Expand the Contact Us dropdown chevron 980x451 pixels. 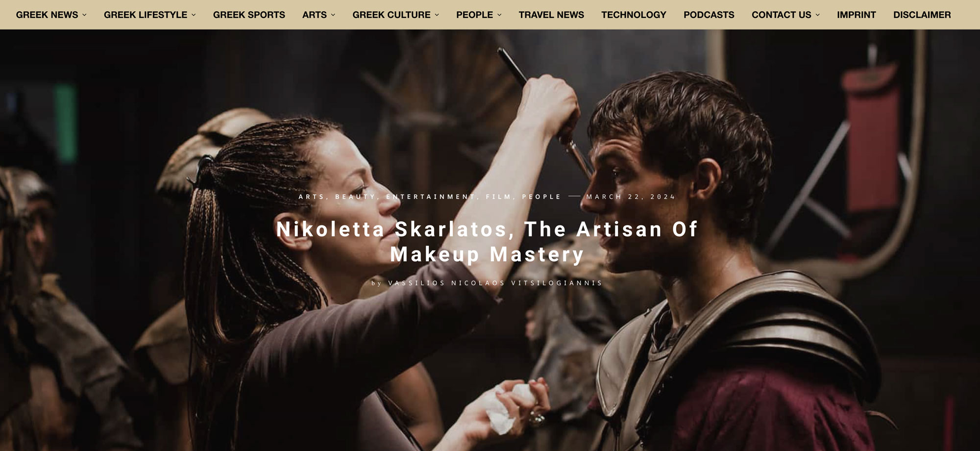[817, 15]
